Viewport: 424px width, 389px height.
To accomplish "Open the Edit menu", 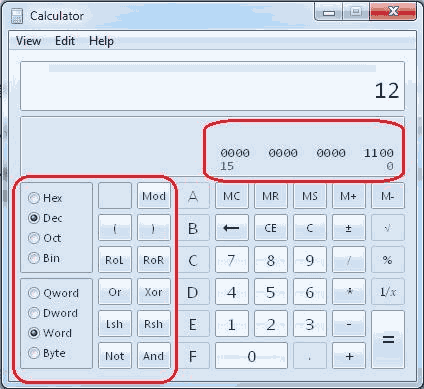I will point(65,41).
